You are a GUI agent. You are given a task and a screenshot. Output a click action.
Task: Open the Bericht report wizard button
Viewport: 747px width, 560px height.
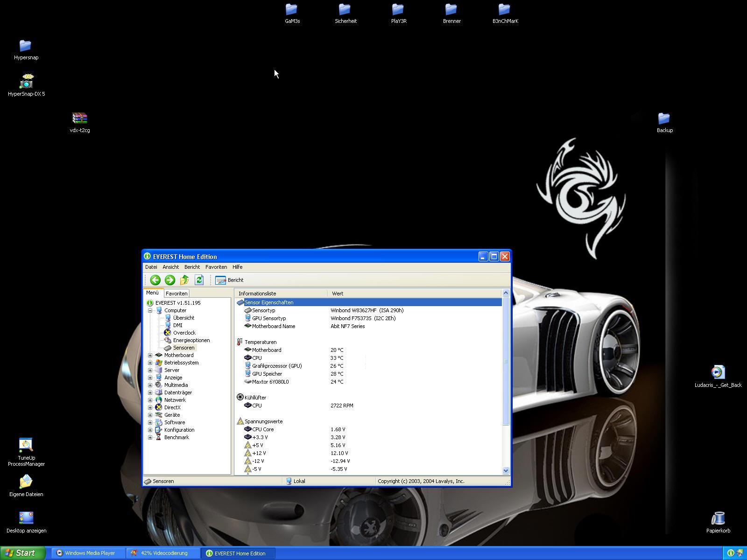pos(229,280)
